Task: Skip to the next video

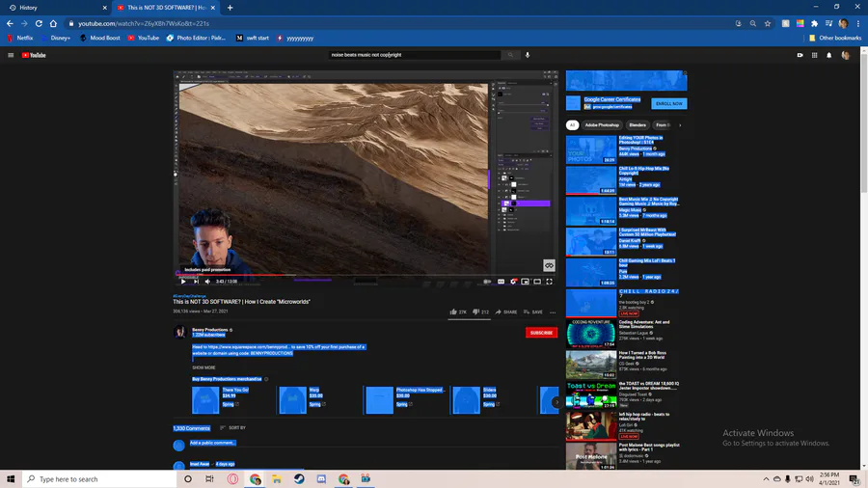Action: (x=195, y=282)
